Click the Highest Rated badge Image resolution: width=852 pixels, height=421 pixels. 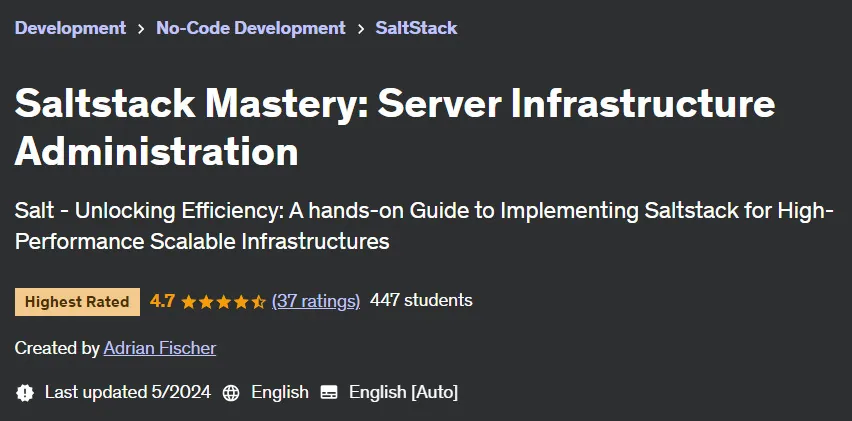[x=77, y=302]
